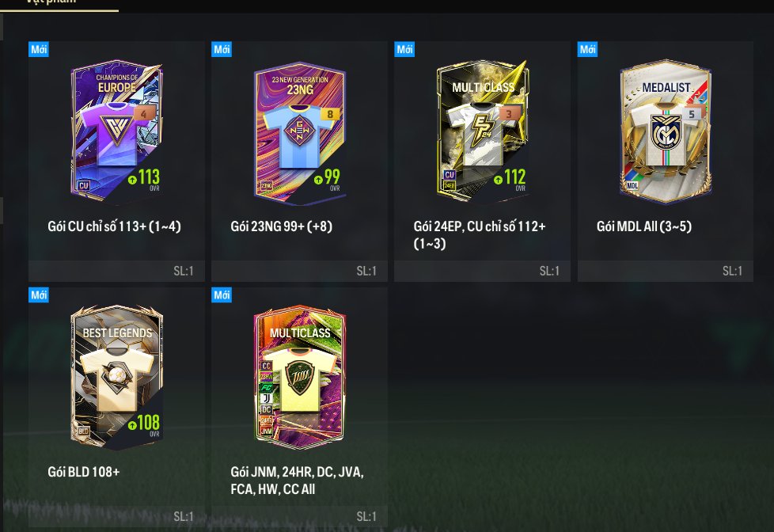Click SL:1 quantity bar under 24EP pack
774x532 pixels.
482,271
